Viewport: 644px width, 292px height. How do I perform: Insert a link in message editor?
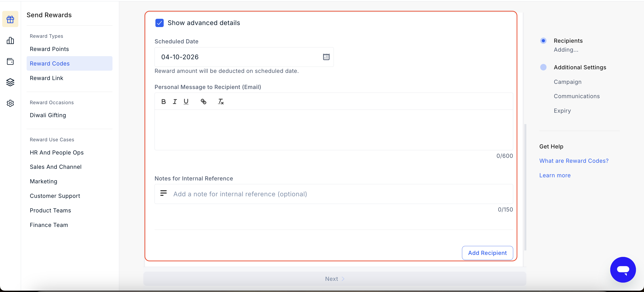coord(203,102)
